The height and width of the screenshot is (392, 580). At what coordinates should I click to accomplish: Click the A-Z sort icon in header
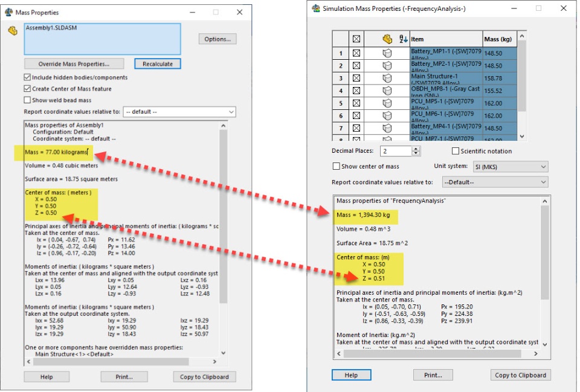[403, 39]
